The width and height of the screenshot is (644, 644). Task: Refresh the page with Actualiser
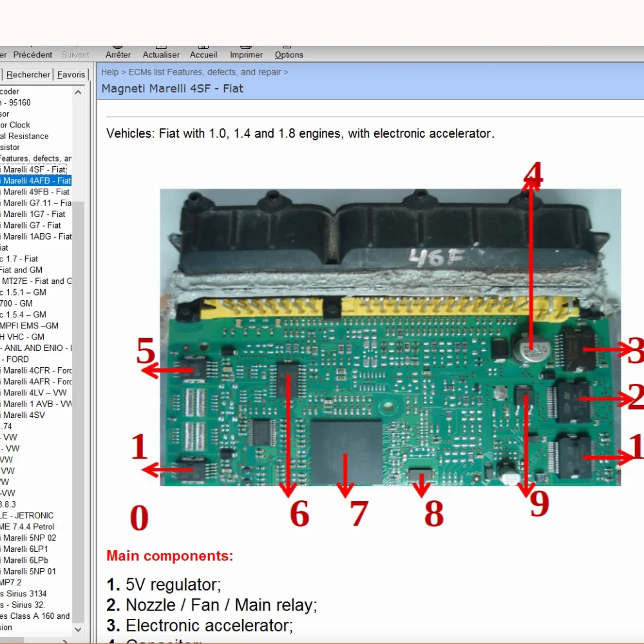pyautogui.click(x=161, y=55)
